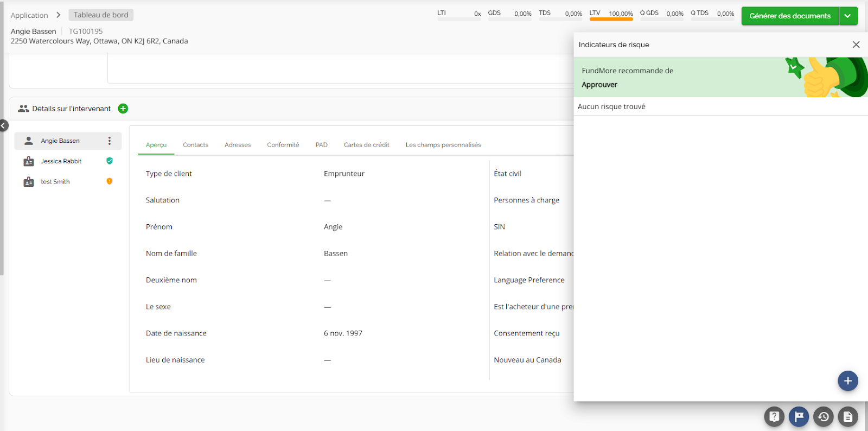The height and width of the screenshot is (431, 868).
Task: Open the help question mark icon
Action: [x=774, y=417]
